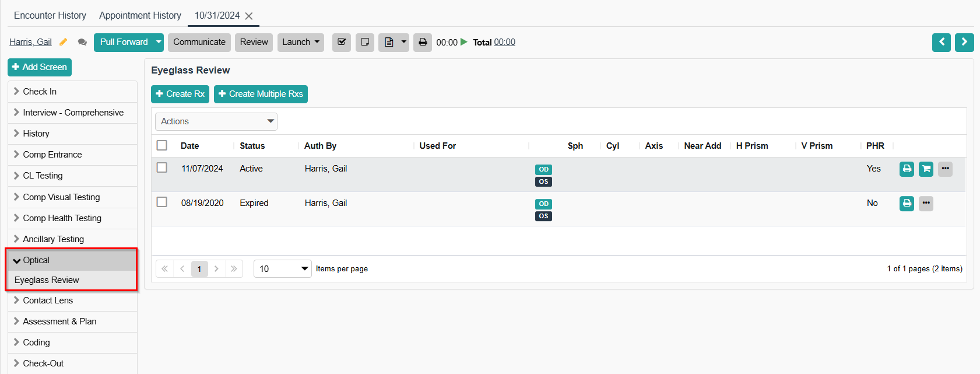Screen dimensions: 980x374
Task: Click the Create Multiple Rxs button
Action: click(x=261, y=94)
